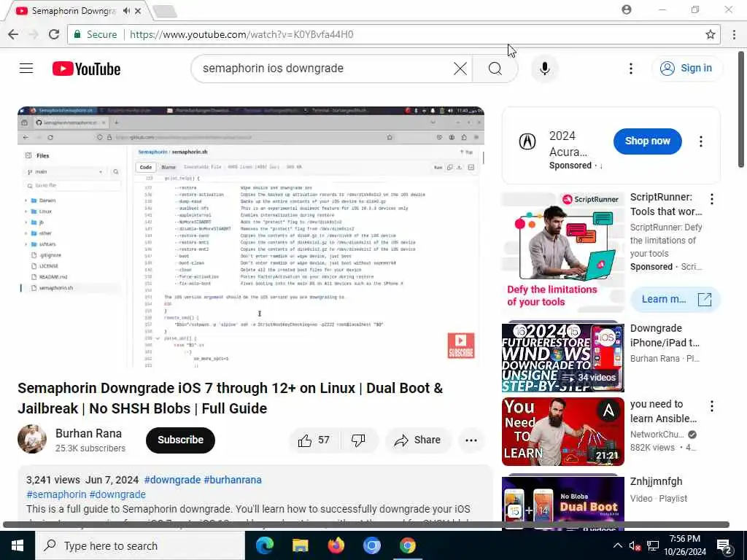This screenshot has height=560, width=747.
Task: Open the notification center
Action: 724,545
